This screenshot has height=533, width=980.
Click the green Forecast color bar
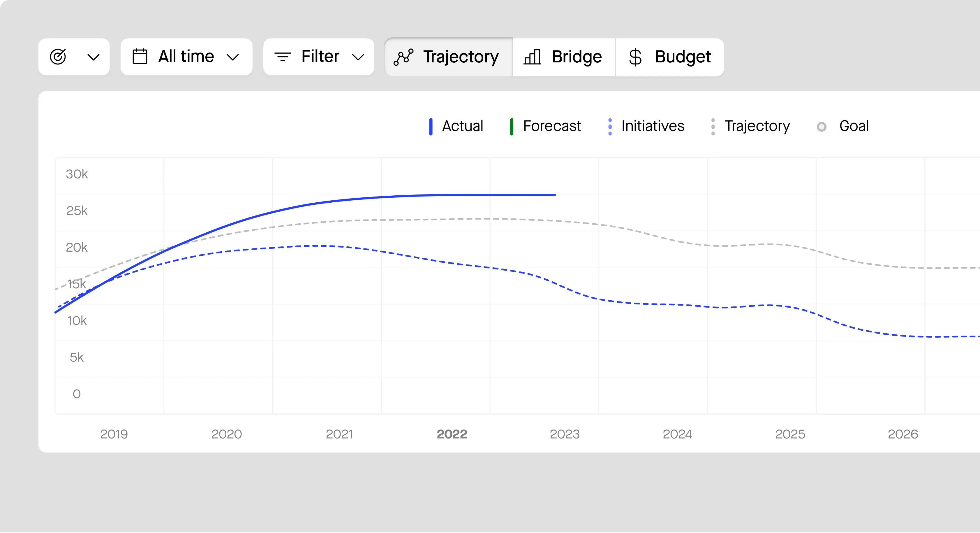click(x=512, y=126)
